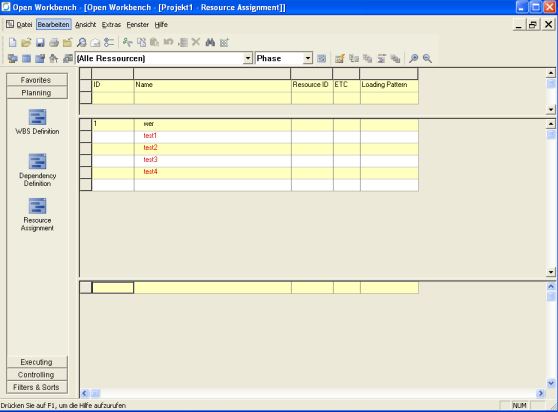Expand the Alle Ressourcen dropdown
The height and width of the screenshot is (412, 558).
pos(247,58)
